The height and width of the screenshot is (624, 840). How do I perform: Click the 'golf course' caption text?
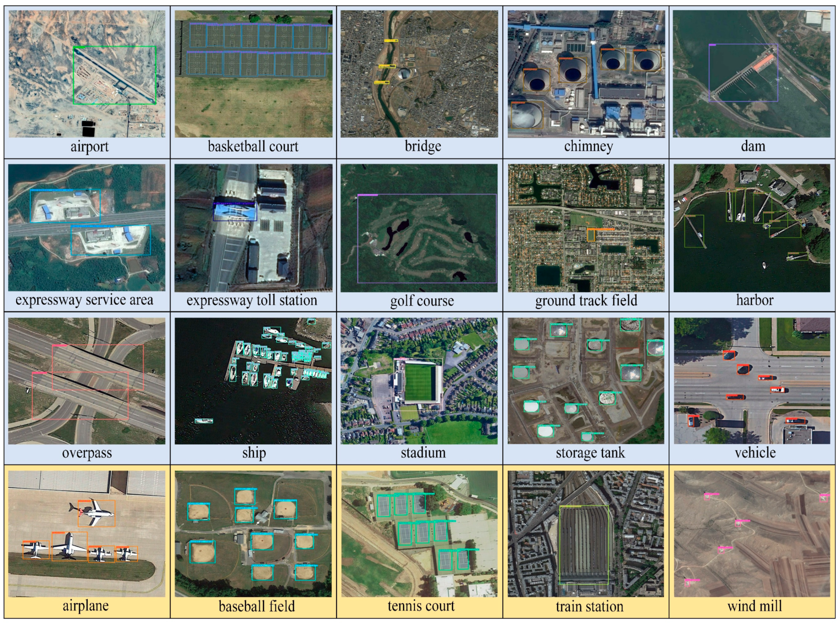click(x=422, y=301)
